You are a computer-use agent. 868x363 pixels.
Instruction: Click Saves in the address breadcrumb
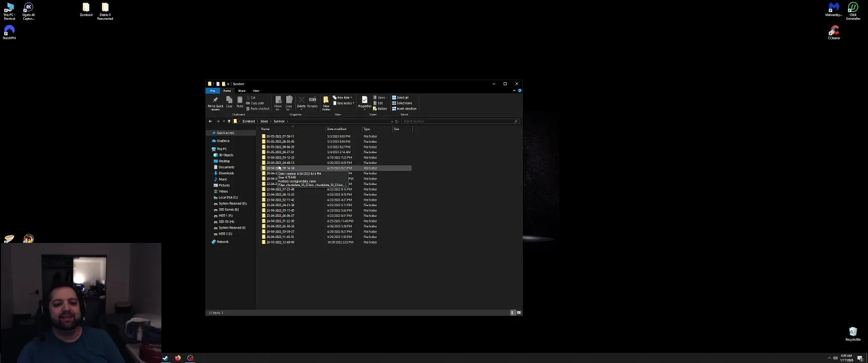(264, 122)
